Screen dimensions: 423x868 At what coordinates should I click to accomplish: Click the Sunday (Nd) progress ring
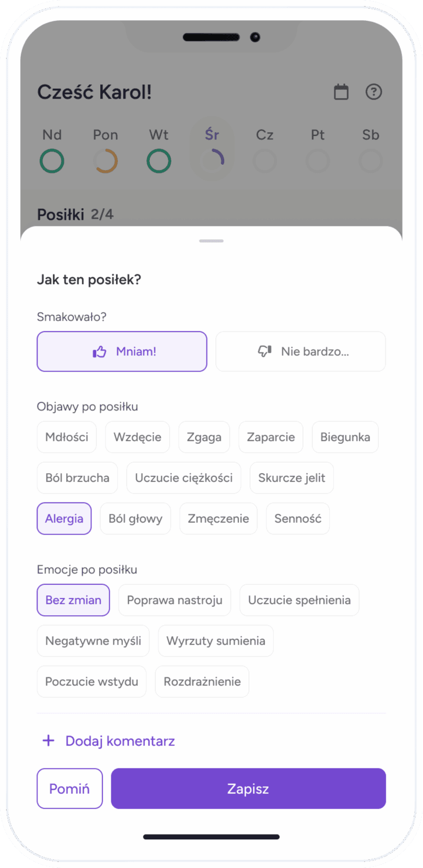coord(52,161)
